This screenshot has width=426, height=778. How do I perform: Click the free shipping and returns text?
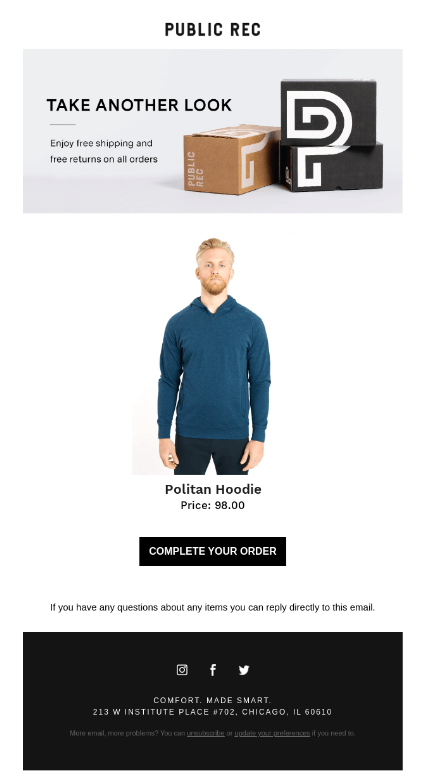[x=104, y=151]
